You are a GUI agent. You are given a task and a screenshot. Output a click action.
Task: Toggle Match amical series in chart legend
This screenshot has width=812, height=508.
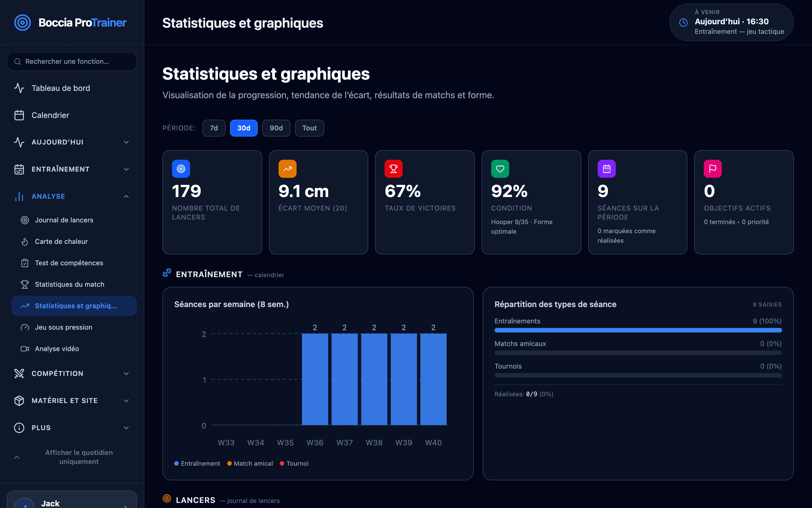click(250, 463)
